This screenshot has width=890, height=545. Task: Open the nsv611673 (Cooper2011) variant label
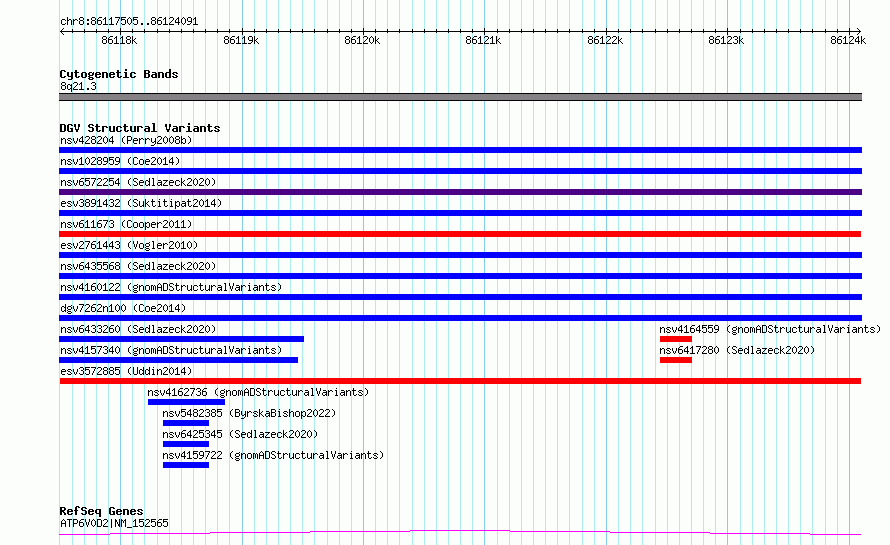(x=126, y=224)
